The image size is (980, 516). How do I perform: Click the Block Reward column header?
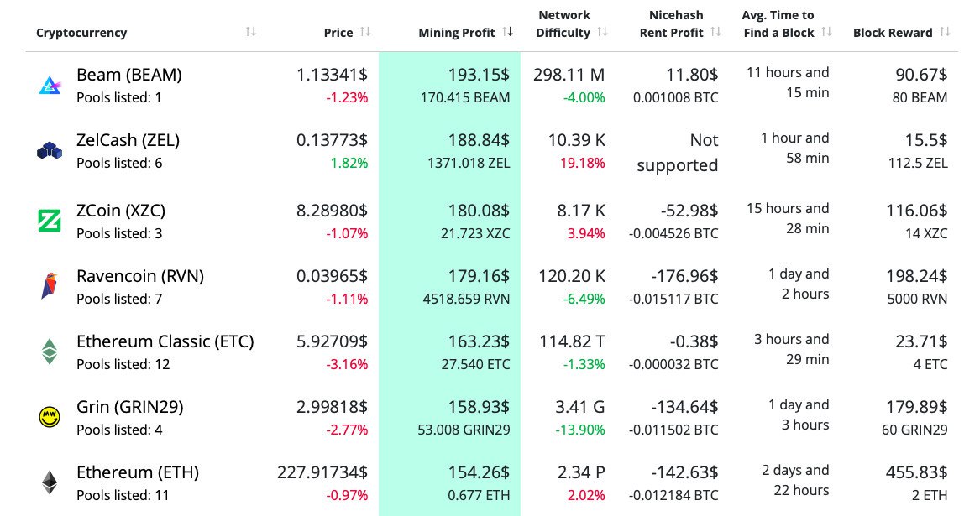893,33
